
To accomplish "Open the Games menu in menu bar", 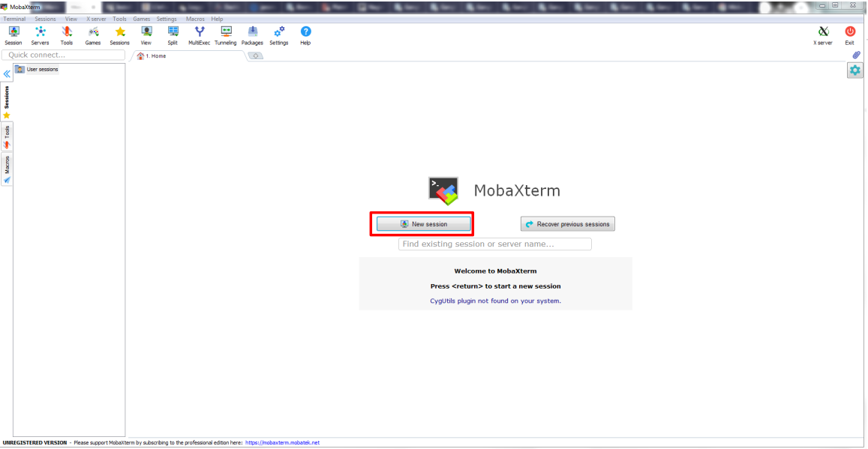I will point(142,19).
